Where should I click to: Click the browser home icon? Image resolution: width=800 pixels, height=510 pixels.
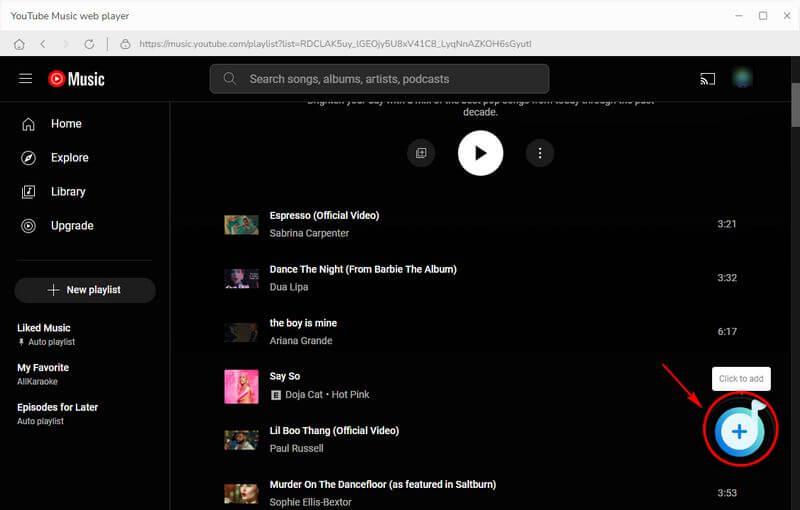(19, 44)
